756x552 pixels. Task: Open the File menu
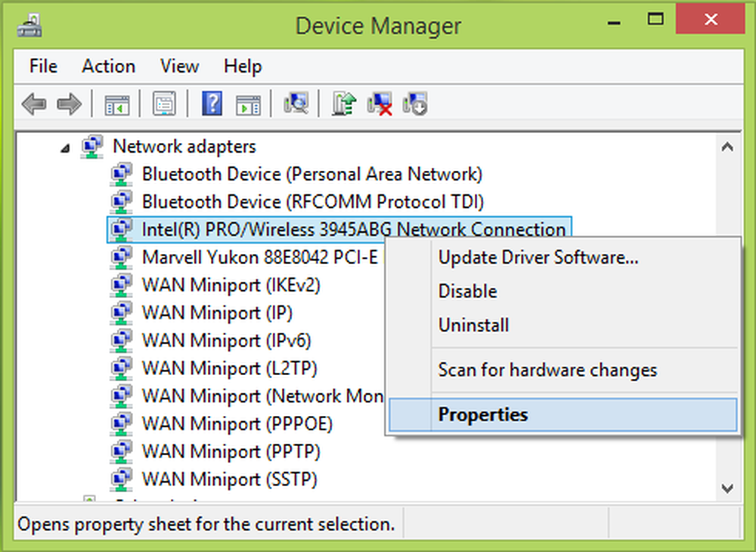[x=44, y=67]
